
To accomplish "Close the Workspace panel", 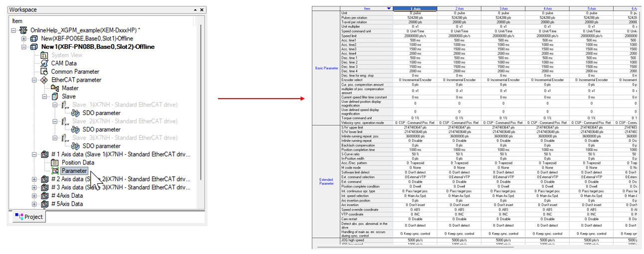I will pyautogui.click(x=202, y=10).
